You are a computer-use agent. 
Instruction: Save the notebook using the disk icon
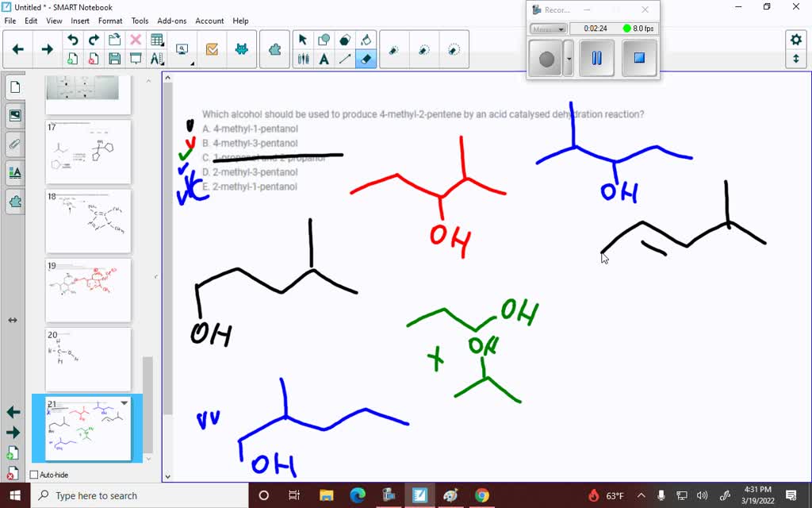[115, 59]
